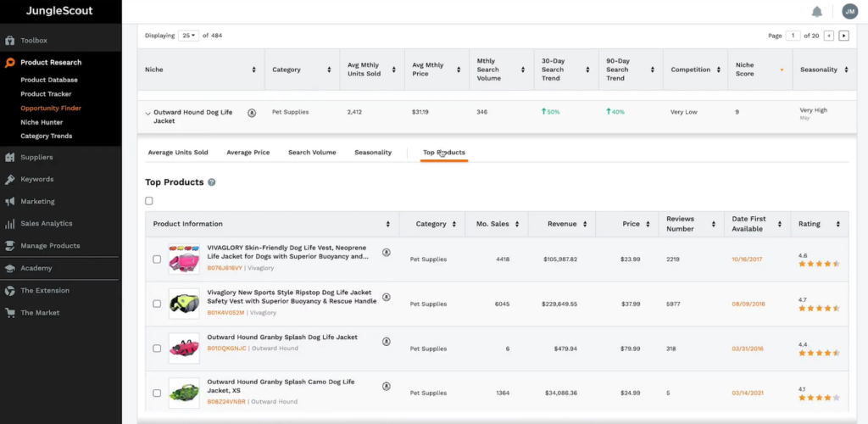Collapse the Outward Hound niche row chevron
The width and height of the screenshot is (868, 424).
click(x=147, y=114)
